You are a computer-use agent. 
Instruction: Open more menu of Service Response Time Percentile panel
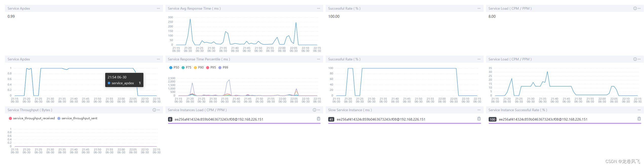coord(319,59)
